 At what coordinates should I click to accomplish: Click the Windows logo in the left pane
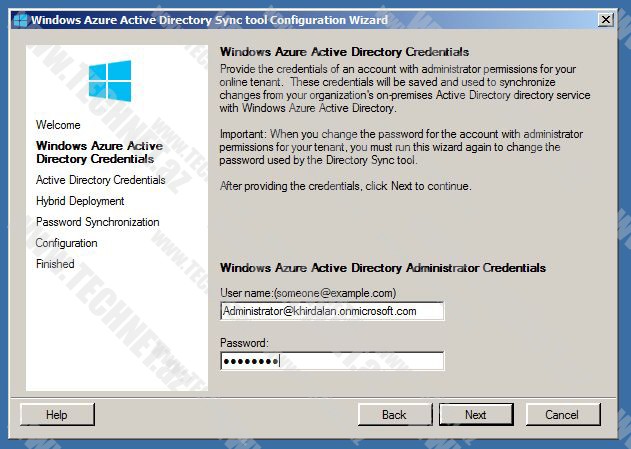(x=110, y=82)
